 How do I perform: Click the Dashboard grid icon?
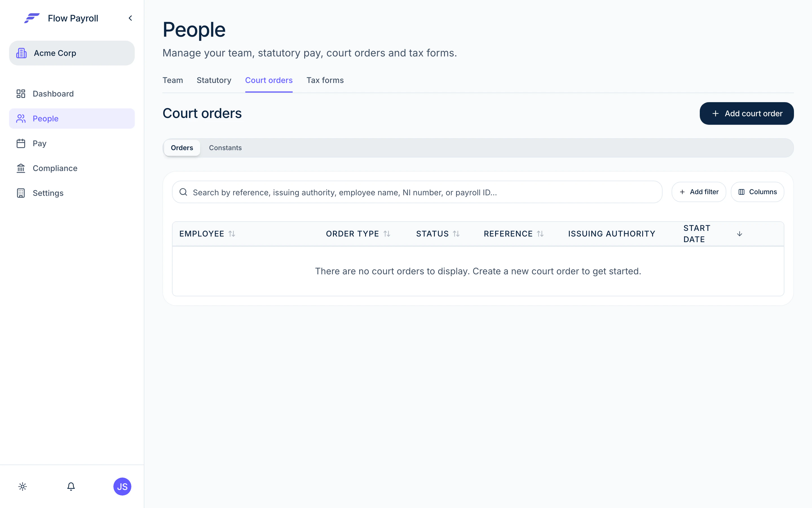21,94
